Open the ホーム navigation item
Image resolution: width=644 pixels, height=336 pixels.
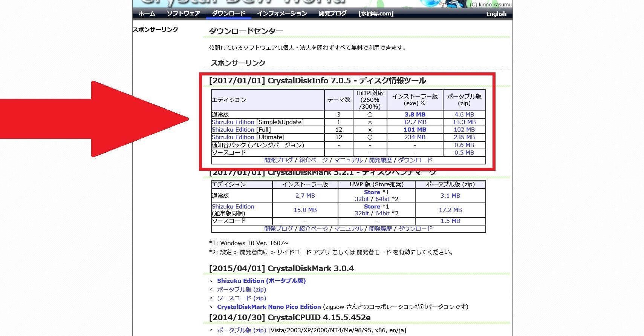147,14
